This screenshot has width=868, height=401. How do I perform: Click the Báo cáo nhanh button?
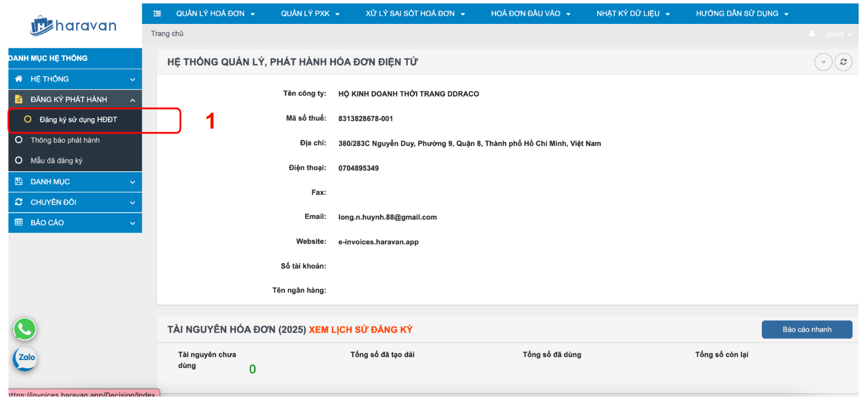pyautogui.click(x=807, y=329)
